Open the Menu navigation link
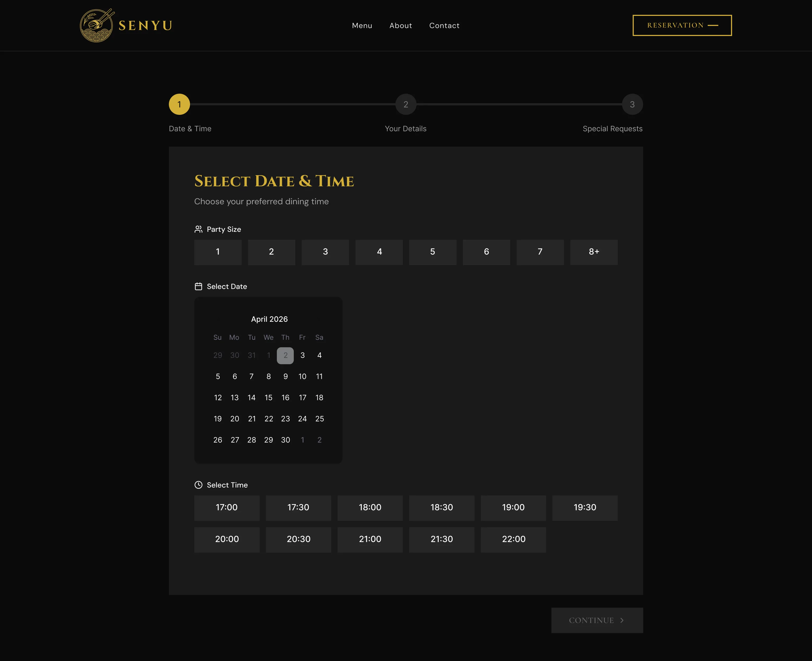This screenshot has width=812, height=661. (x=362, y=25)
